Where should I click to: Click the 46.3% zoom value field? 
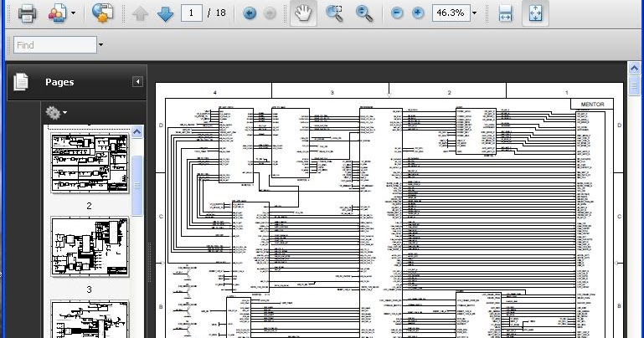tap(451, 13)
